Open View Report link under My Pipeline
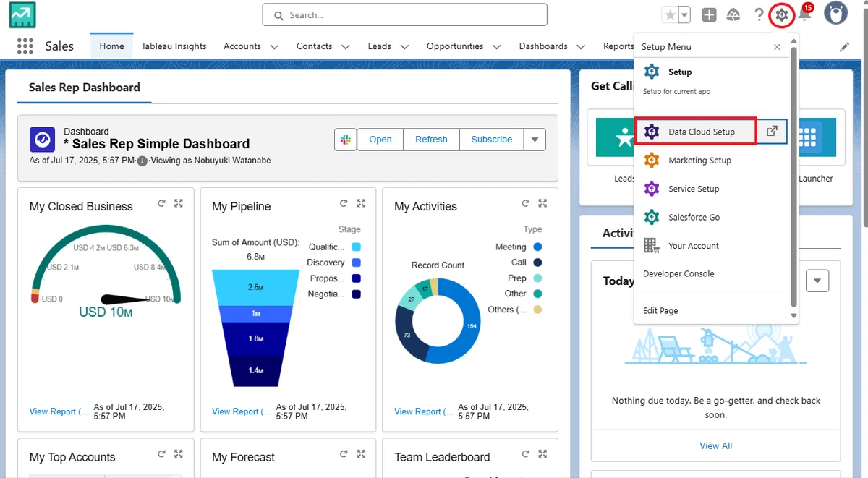 242,411
